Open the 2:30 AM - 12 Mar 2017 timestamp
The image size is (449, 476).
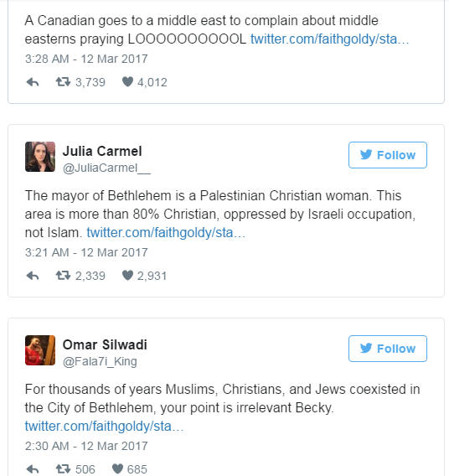(86, 446)
